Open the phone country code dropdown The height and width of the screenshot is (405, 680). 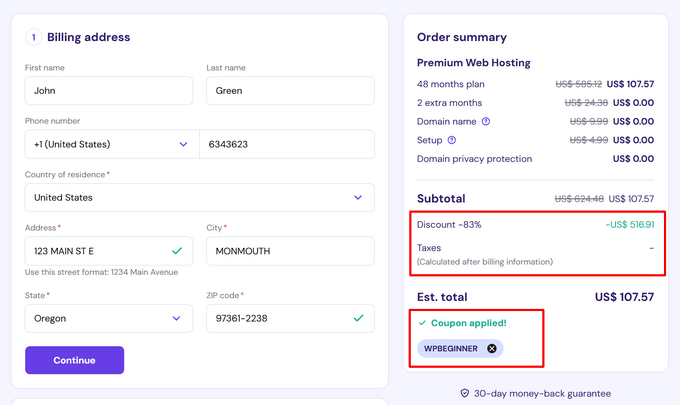pos(110,144)
